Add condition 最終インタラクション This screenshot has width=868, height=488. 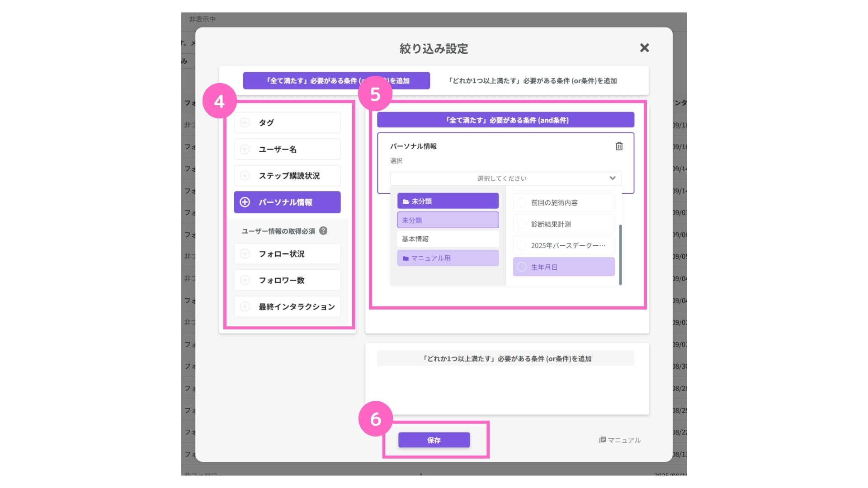click(x=287, y=307)
